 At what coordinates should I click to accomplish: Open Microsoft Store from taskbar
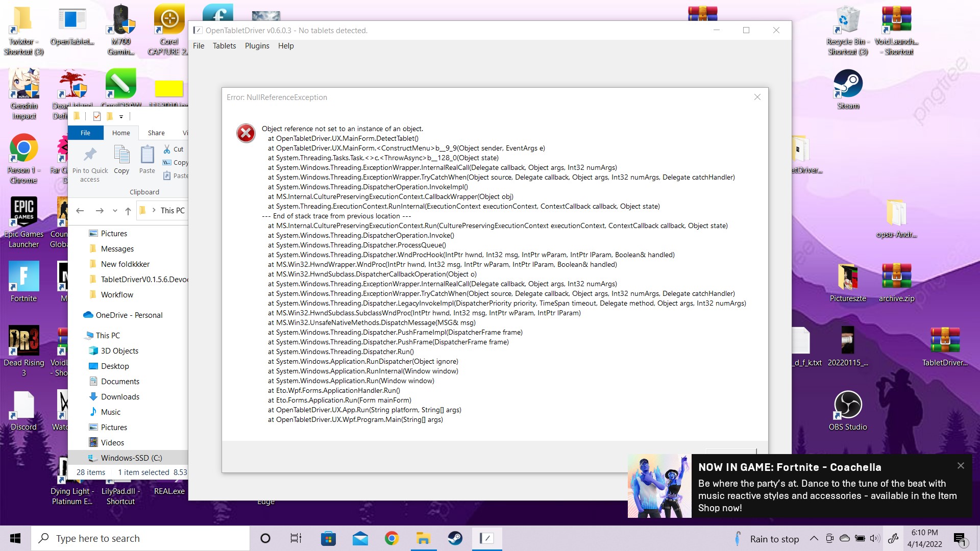(328, 538)
